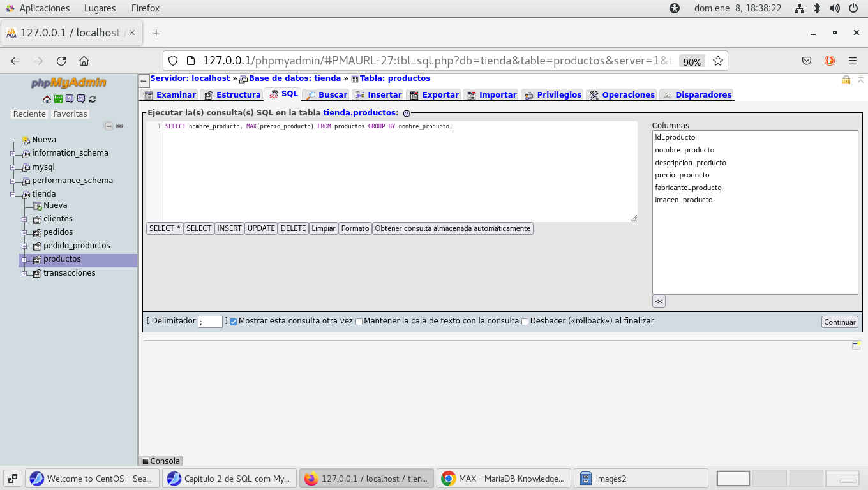Expand the mysql database node
This screenshot has height=490, width=868.
click(13, 167)
